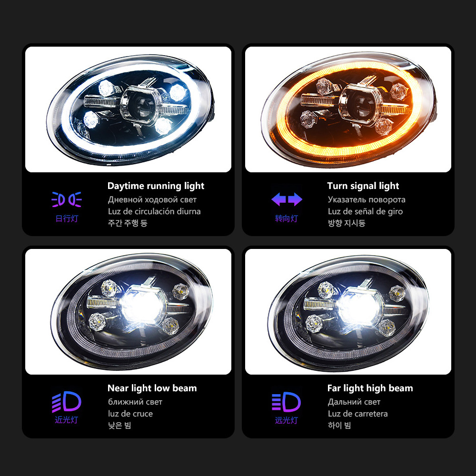The image size is (476, 476).
Task: Select the white halo headlight photo
Action: (128, 109)
